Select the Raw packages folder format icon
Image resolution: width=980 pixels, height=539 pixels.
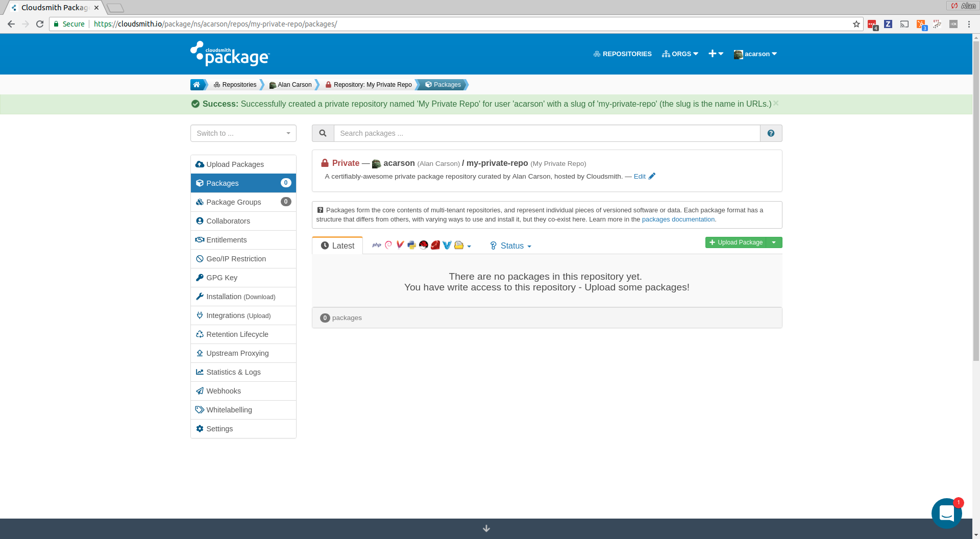tap(459, 245)
